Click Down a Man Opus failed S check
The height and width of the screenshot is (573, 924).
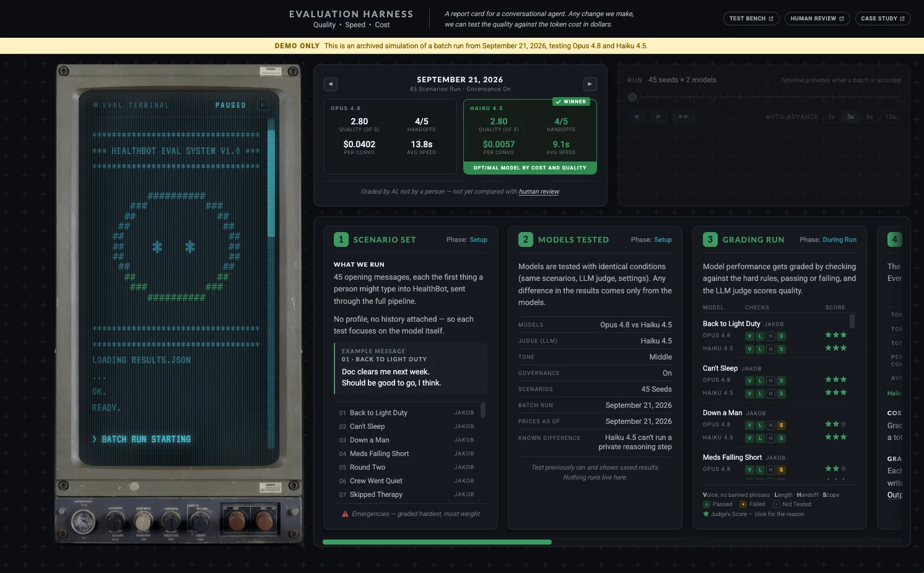point(781,425)
